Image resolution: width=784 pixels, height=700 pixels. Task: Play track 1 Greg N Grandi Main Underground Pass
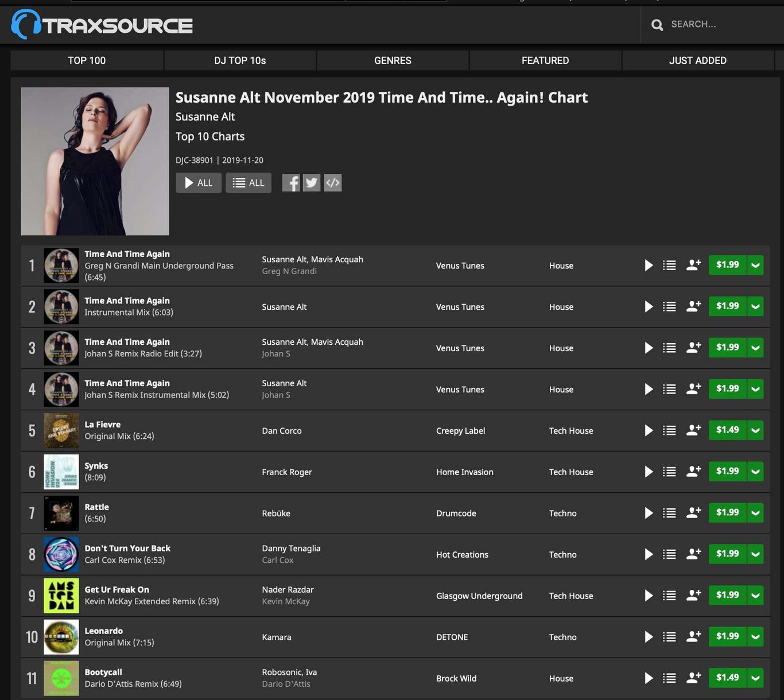(x=649, y=265)
